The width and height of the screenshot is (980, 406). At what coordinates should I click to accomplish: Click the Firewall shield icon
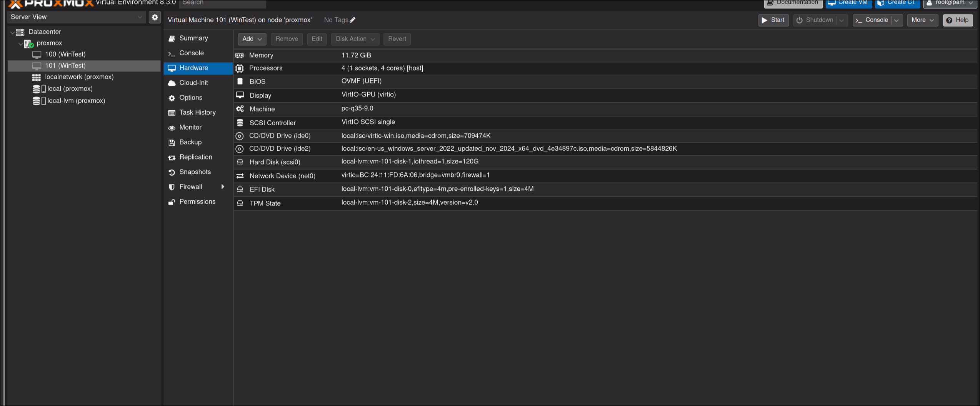[172, 187]
